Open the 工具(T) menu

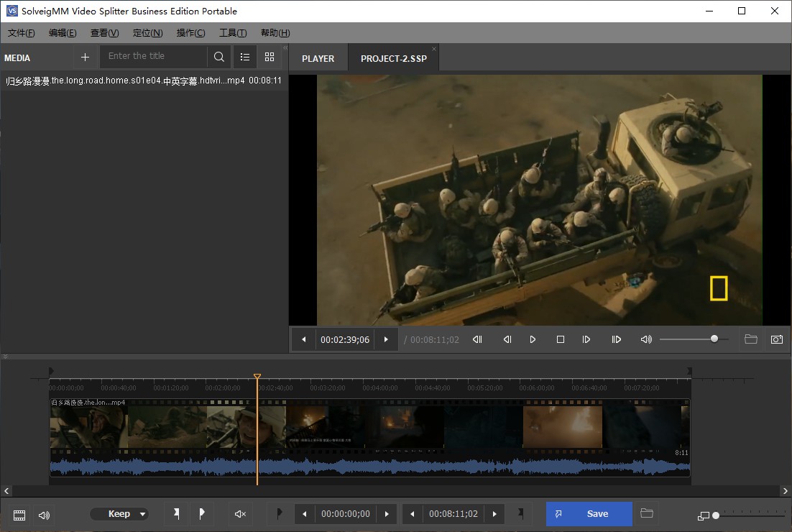coord(233,33)
